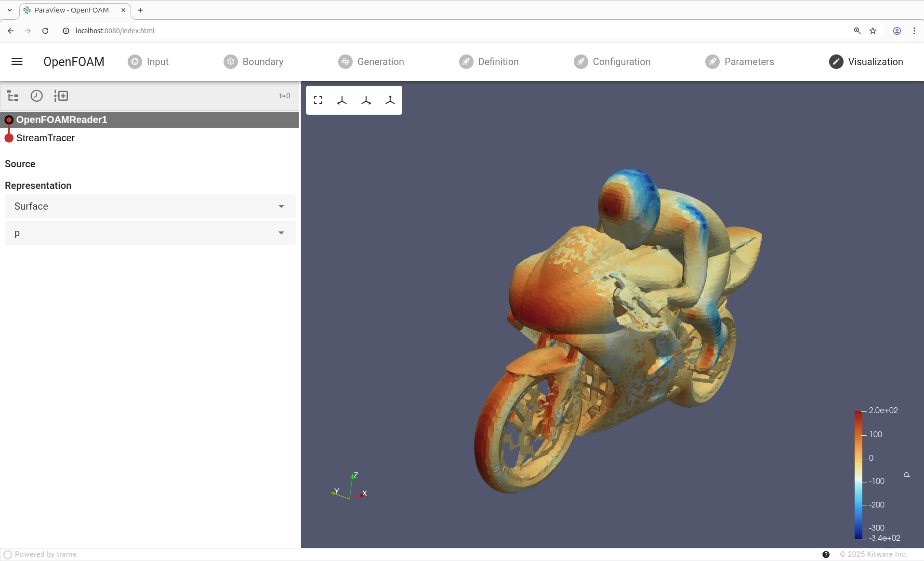Image resolution: width=924 pixels, height=561 pixels.
Task: Open the hamburger navigation menu
Action: coord(17,62)
